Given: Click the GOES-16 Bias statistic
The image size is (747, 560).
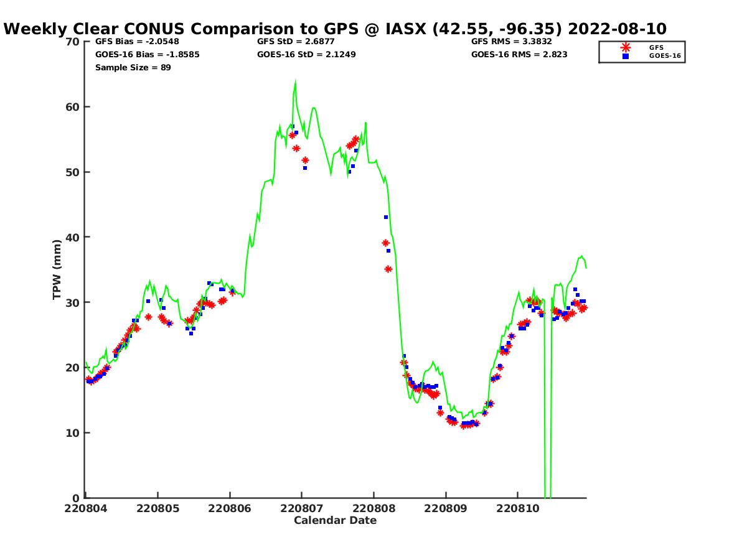Looking at the screenshot, I should (x=147, y=54).
